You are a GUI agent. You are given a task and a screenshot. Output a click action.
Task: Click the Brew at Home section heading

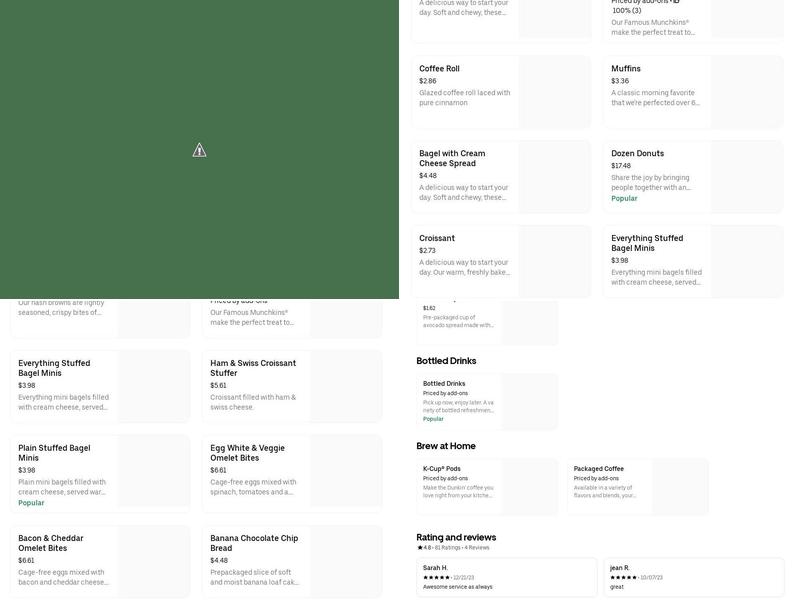[x=446, y=446]
